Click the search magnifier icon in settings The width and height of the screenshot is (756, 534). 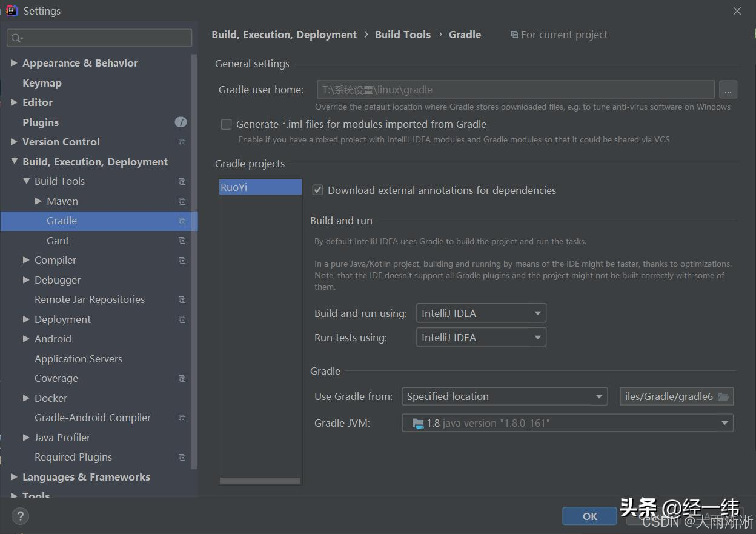coord(16,38)
